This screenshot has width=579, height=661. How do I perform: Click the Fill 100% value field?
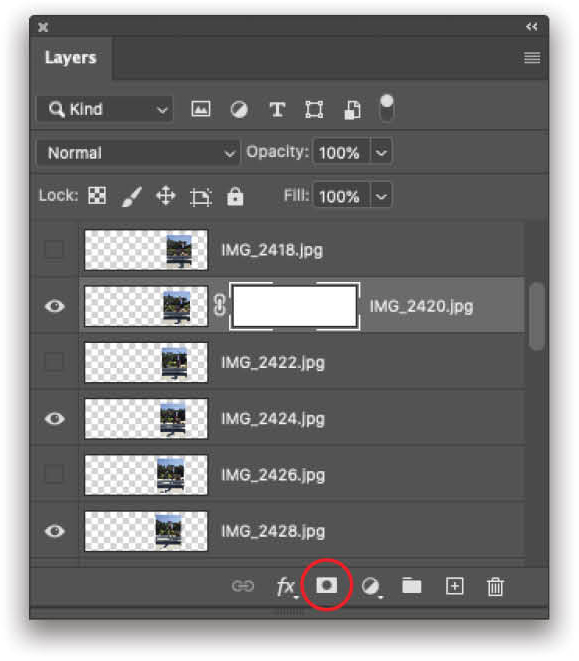[x=342, y=196]
